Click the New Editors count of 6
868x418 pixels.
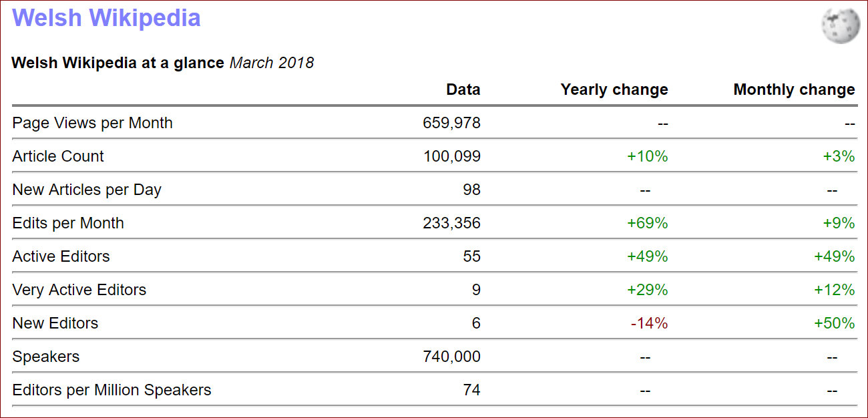[x=476, y=323]
